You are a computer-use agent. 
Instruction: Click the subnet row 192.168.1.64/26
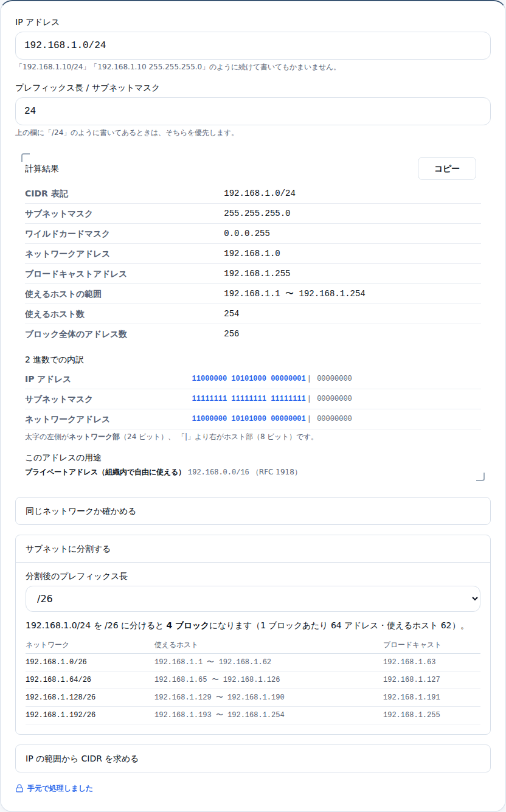(253, 680)
